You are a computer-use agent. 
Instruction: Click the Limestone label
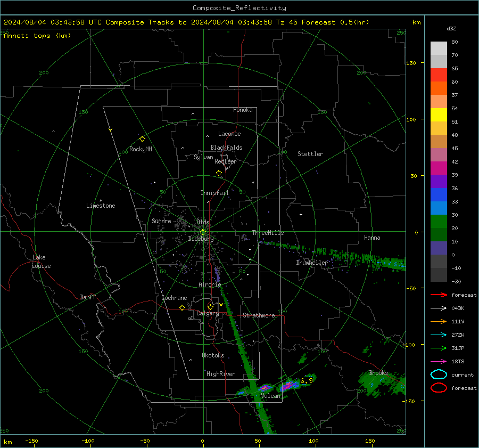(101, 206)
